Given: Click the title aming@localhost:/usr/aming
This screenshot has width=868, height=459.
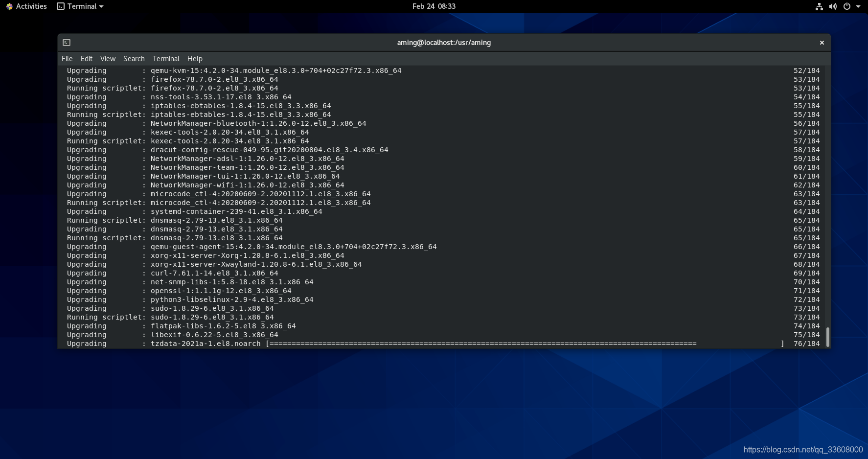Looking at the screenshot, I should tap(444, 43).
